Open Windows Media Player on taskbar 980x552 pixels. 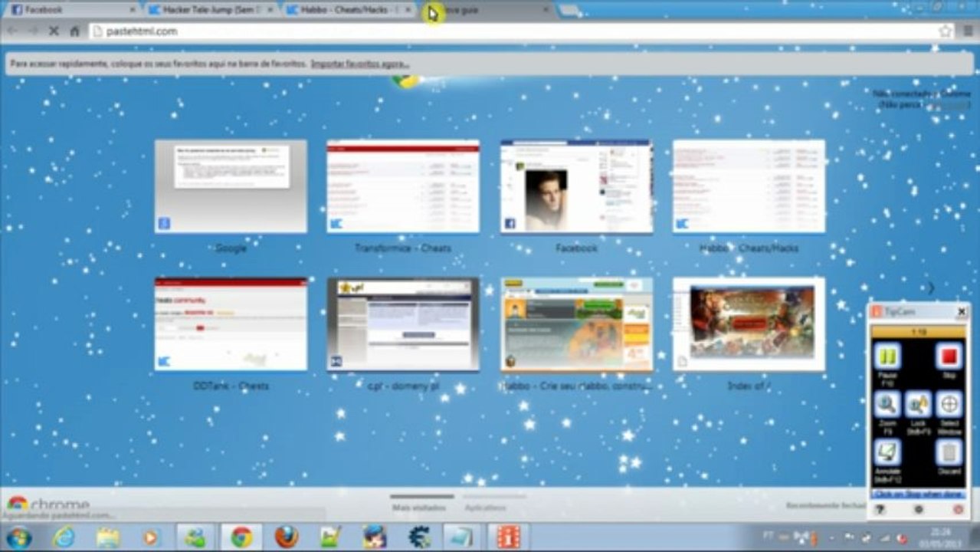pyautogui.click(x=151, y=537)
